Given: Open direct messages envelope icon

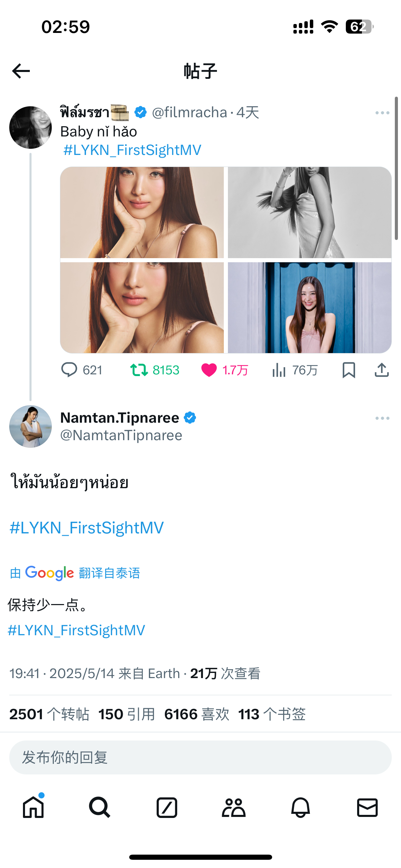Looking at the screenshot, I should coord(367,808).
